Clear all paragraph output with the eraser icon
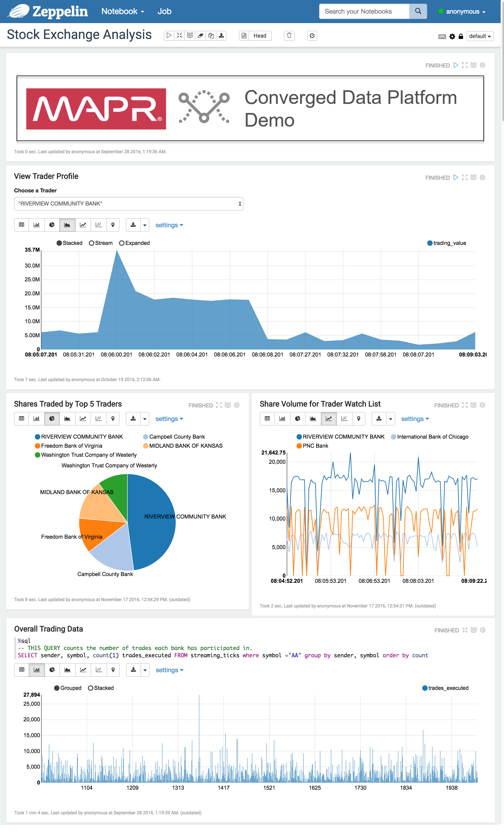 point(201,36)
